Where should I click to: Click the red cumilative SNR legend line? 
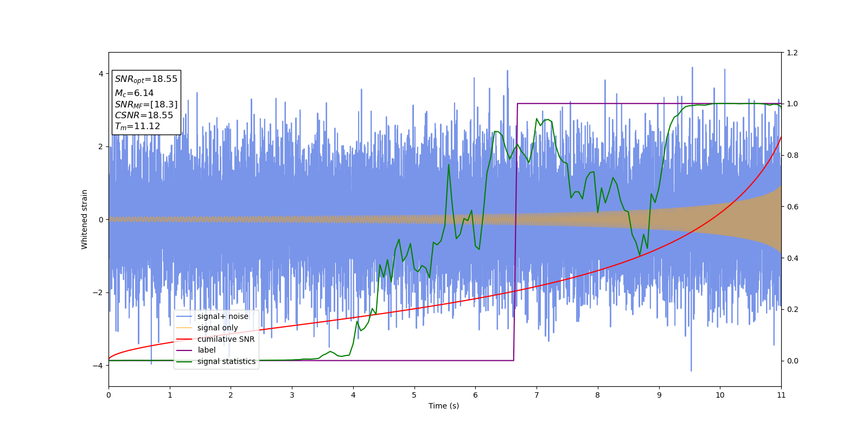coord(184,339)
